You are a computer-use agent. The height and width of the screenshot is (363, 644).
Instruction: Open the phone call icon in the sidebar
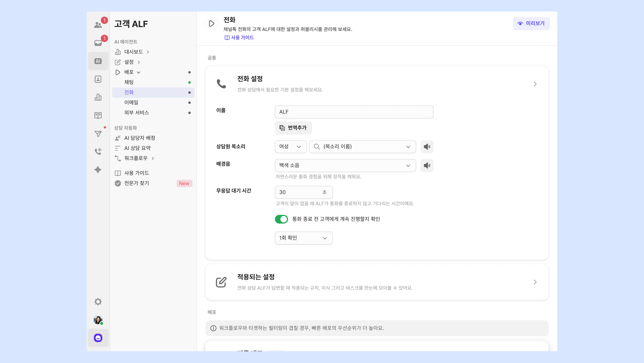point(98,151)
